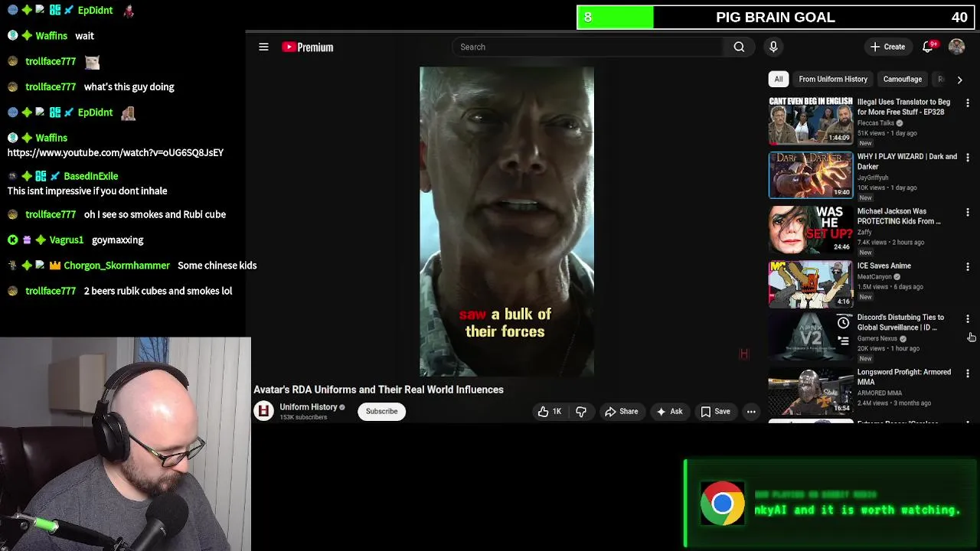This screenshot has height=551, width=980.
Task: Open the Create upload button
Action: [887, 47]
